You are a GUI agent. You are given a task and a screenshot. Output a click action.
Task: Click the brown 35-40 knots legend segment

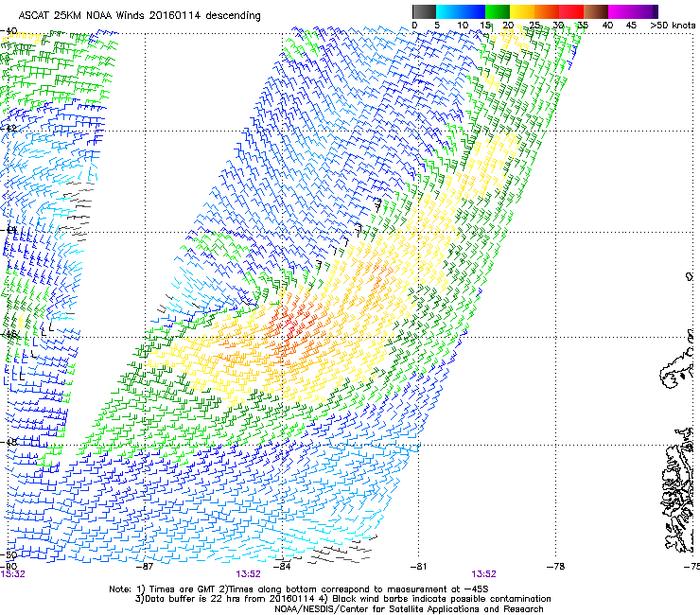pyautogui.click(x=596, y=11)
